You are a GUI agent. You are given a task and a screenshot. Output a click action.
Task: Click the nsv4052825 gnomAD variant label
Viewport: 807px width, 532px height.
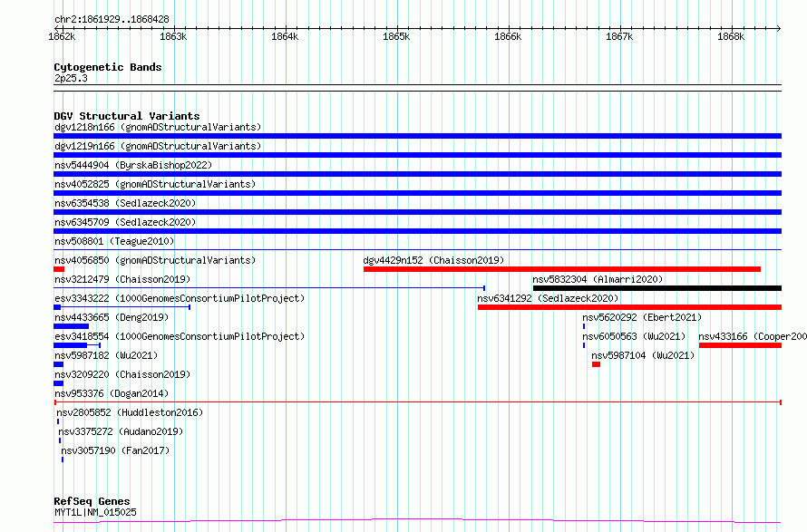click(x=155, y=184)
